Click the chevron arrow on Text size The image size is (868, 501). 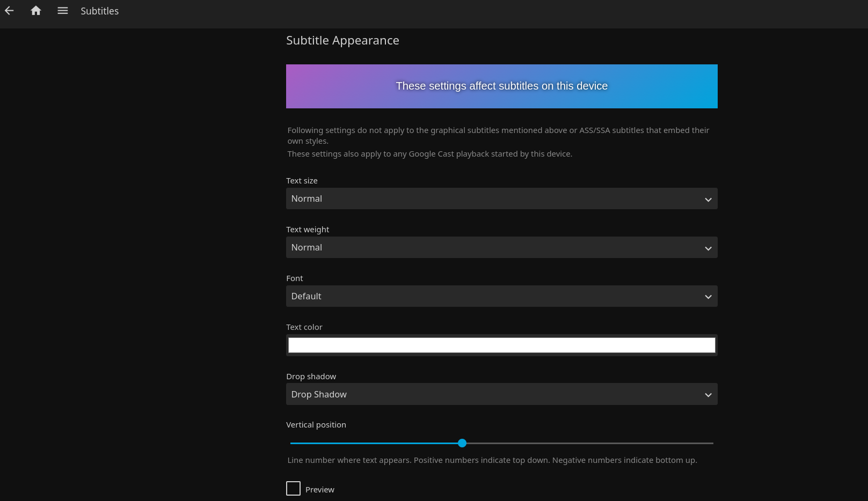708,200
